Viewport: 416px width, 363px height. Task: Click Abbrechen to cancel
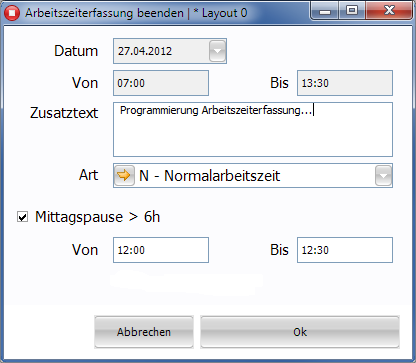[x=144, y=332]
